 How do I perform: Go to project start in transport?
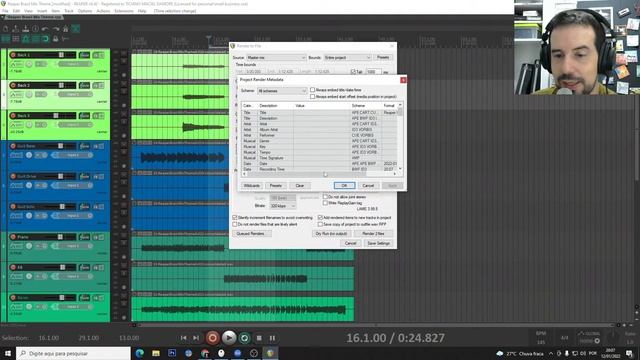click(183, 338)
